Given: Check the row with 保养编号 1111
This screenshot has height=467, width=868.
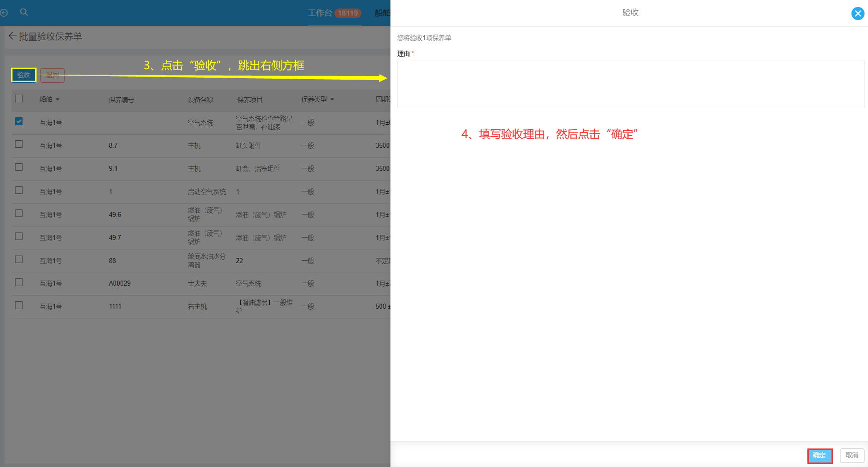Looking at the screenshot, I should 19,305.
